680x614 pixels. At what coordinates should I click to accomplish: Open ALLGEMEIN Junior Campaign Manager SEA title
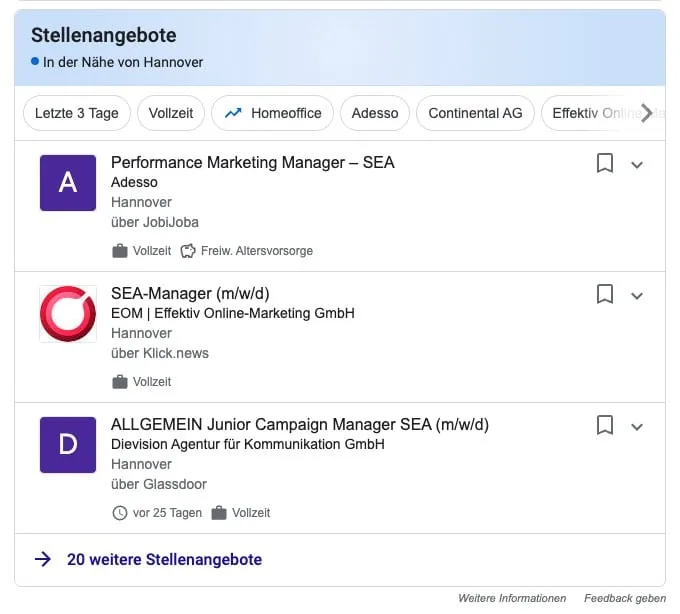300,425
